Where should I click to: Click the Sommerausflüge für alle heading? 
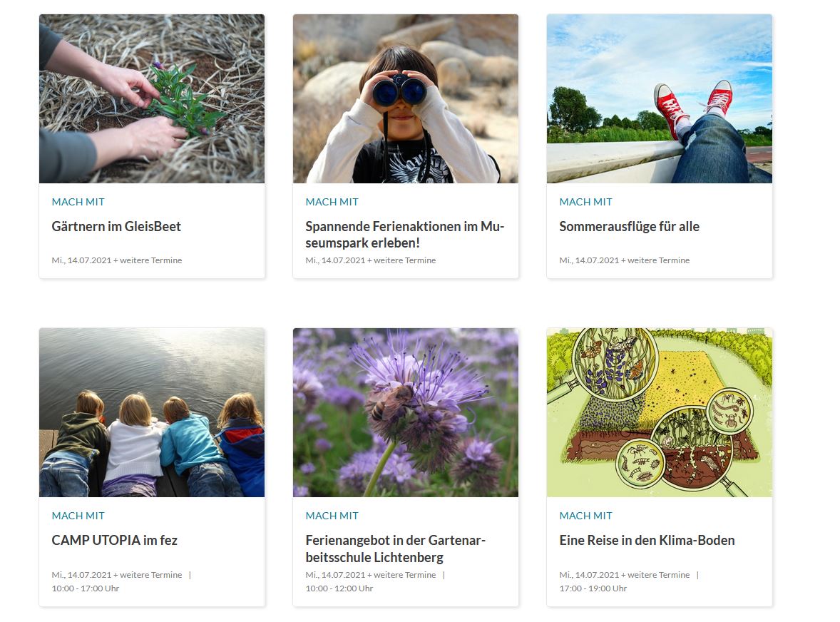(630, 227)
